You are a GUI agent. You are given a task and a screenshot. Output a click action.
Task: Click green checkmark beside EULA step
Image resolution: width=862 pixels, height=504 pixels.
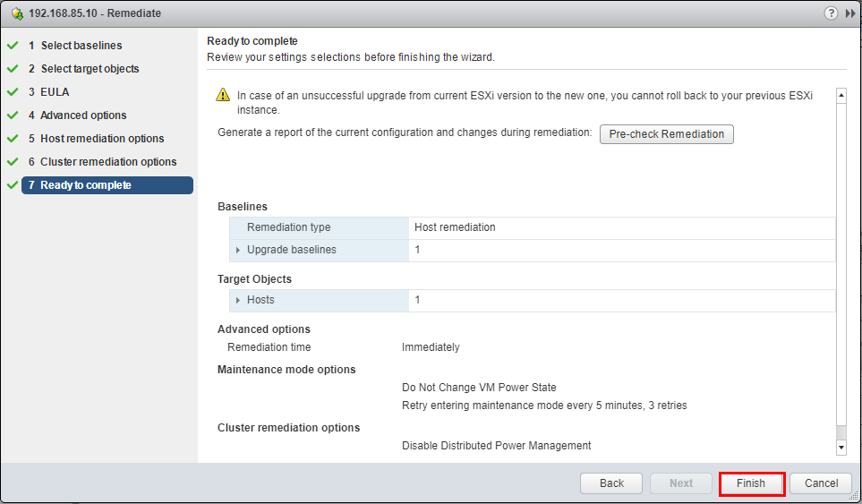12,91
